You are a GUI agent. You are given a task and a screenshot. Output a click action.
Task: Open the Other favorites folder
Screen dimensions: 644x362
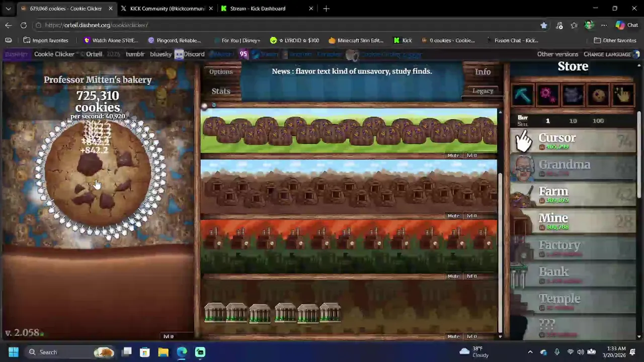[x=615, y=40]
